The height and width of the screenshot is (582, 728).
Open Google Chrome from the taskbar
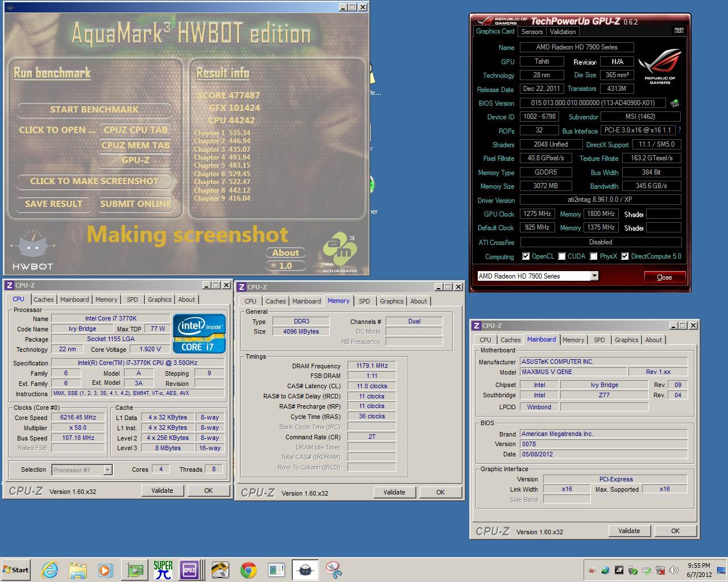[248, 570]
